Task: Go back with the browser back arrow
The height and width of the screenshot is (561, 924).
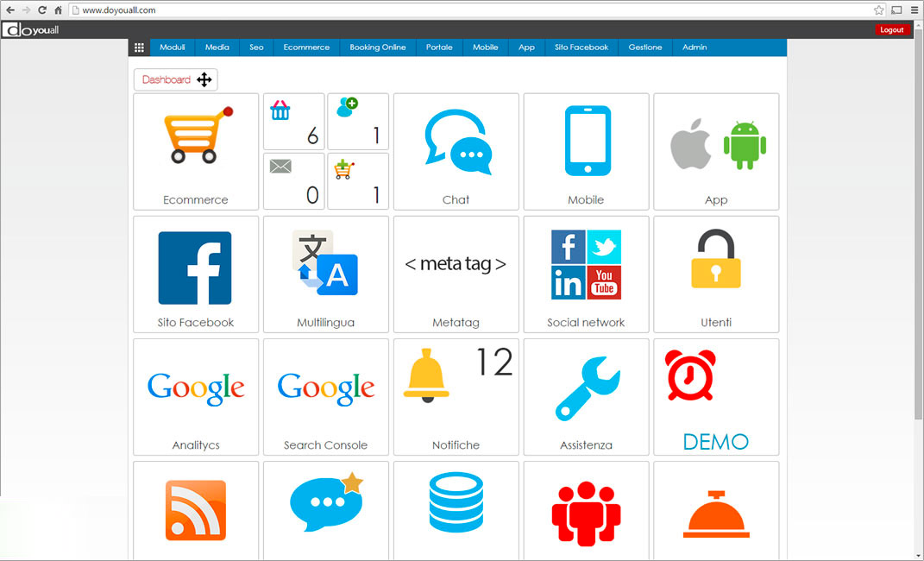Action: [x=10, y=10]
